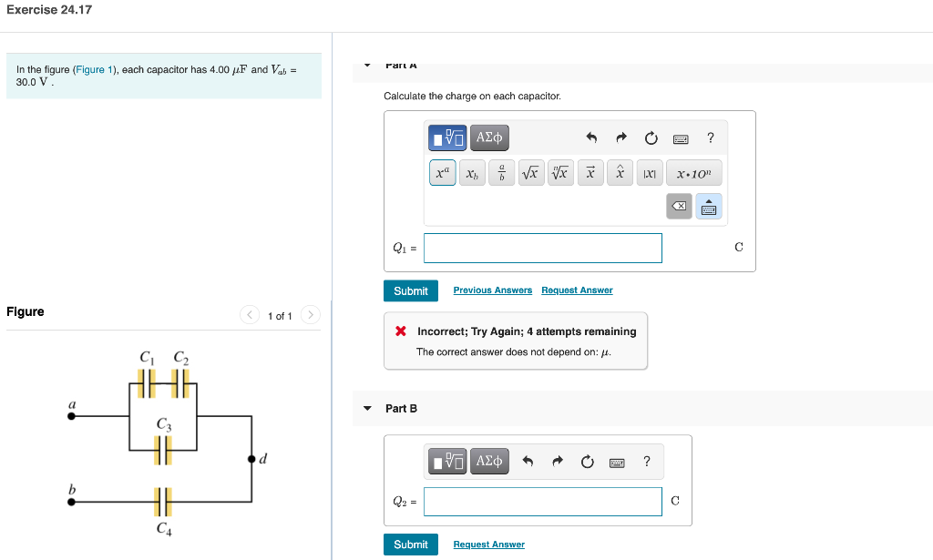This screenshot has height=560, width=933.
Task: Redo edit in Part A toolbar
Action: coord(621,137)
